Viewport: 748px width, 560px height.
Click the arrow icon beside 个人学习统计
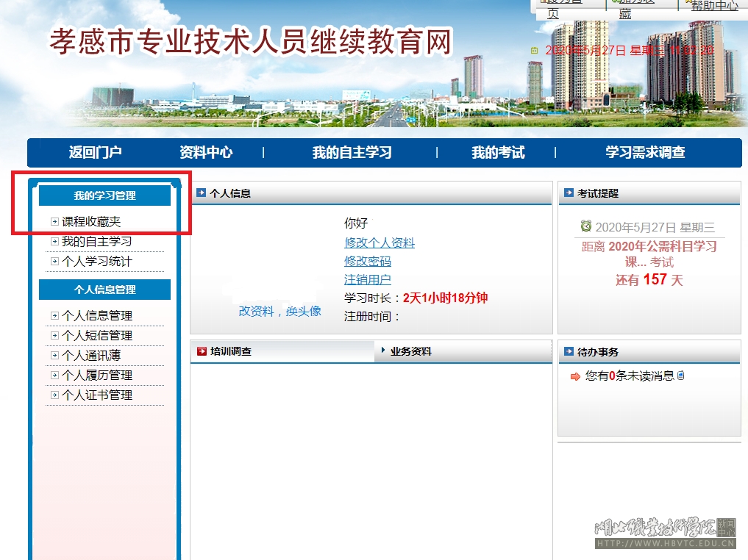54,261
